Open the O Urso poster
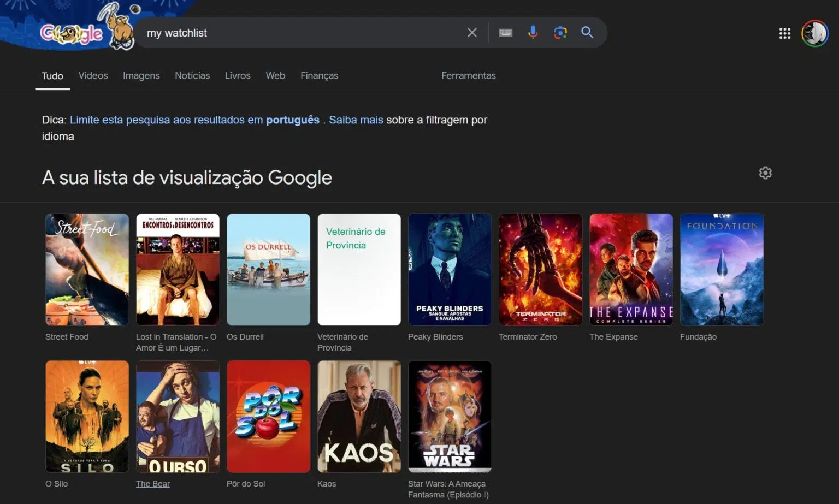 pyautogui.click(x=178, y=417)
